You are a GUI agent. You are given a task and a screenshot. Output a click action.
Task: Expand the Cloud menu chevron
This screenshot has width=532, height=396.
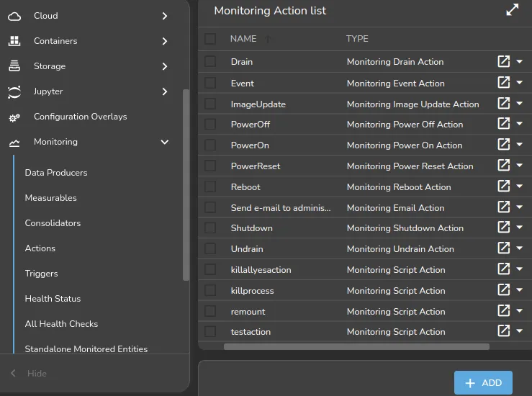click(x=165, y=16)
